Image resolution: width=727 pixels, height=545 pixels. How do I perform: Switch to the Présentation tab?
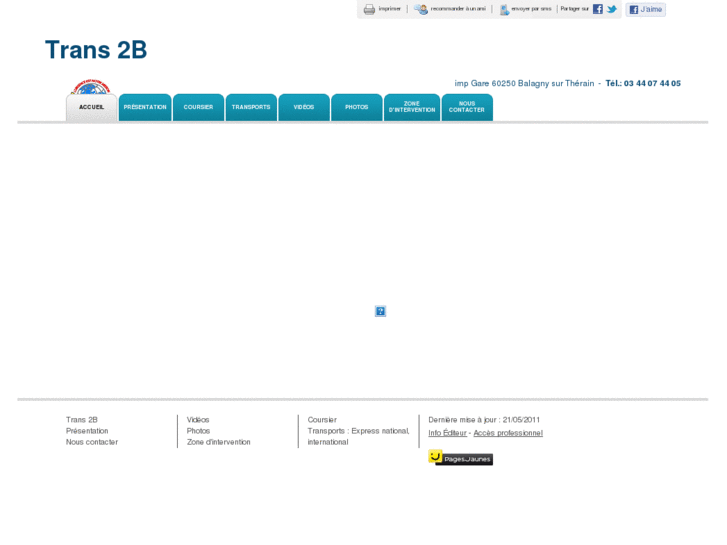145,108
